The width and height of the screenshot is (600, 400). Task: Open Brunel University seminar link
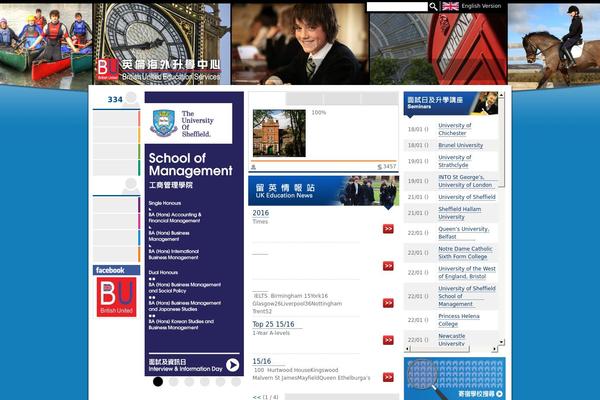click(461, 145)
